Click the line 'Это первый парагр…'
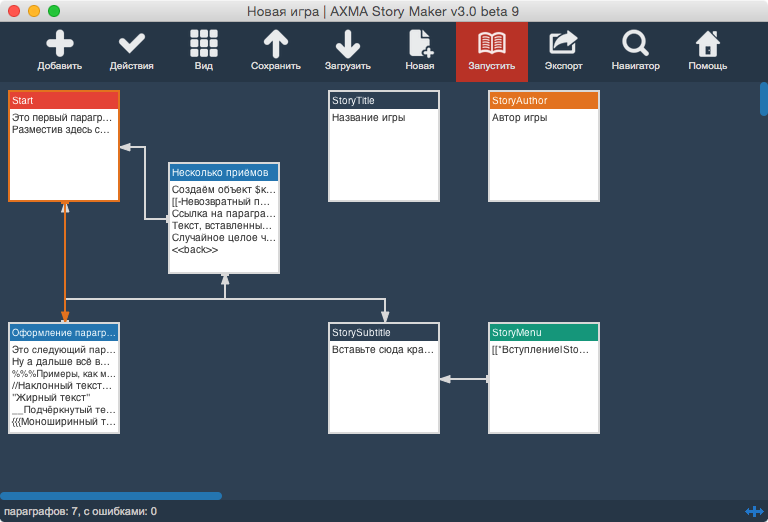The image size is (768, 522). 62,118
